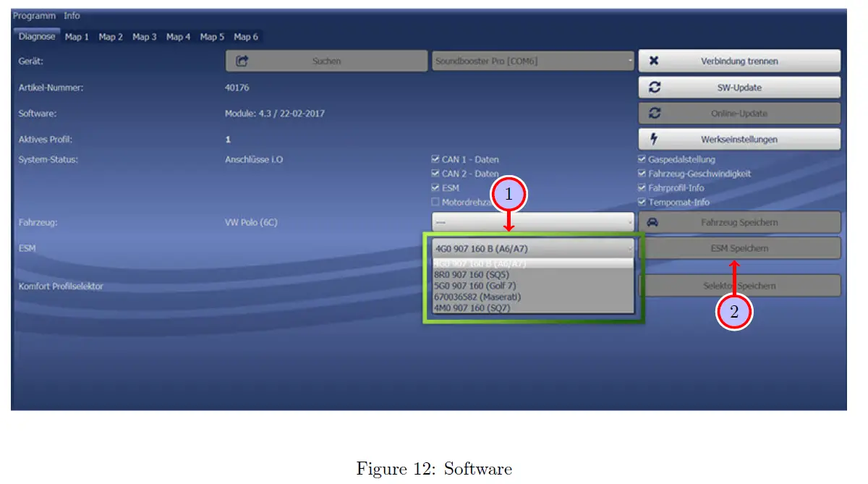Open the Programm menu
This screenshot has height=484, width=868.
click(35, 15)
